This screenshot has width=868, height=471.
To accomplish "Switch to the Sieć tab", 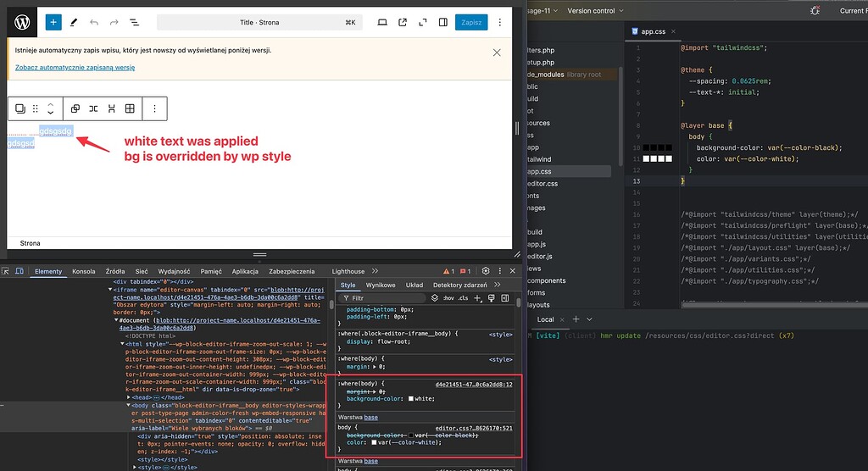I will [x=142, y=271].
